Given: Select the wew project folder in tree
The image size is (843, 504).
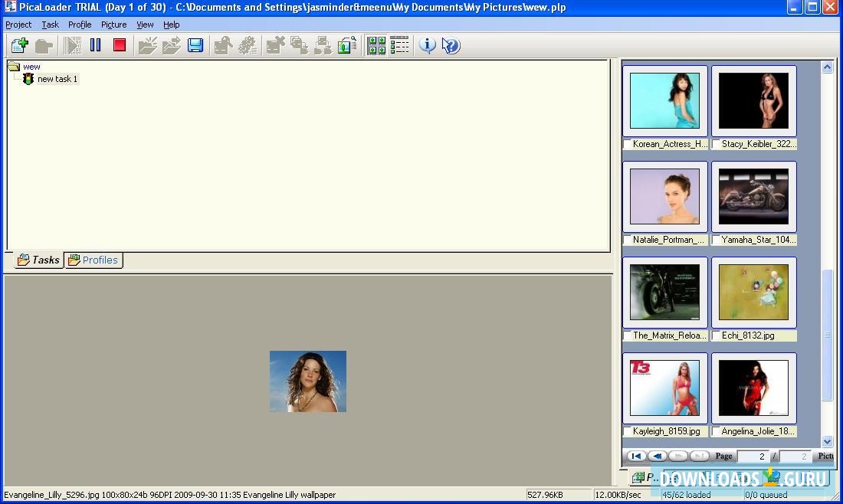Looking at the screenshot, I should pos(31,67).
